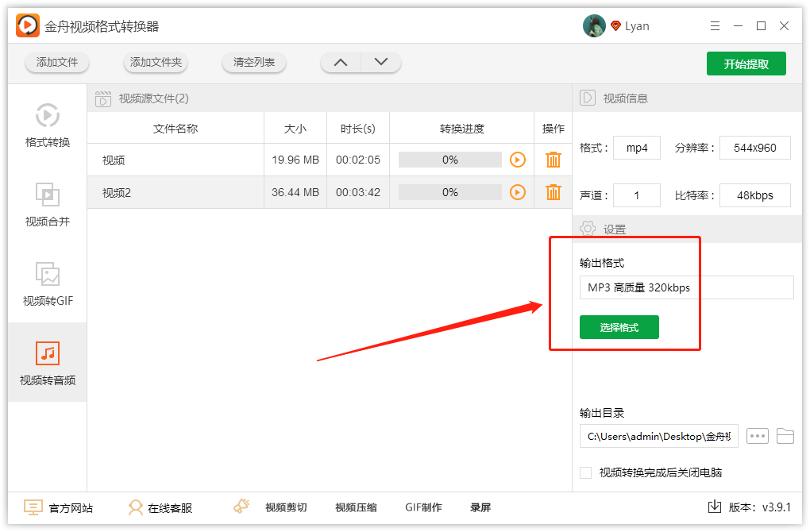
Task: Click the output format field MP3 高质量 320kbps
Action: (687, 287)
